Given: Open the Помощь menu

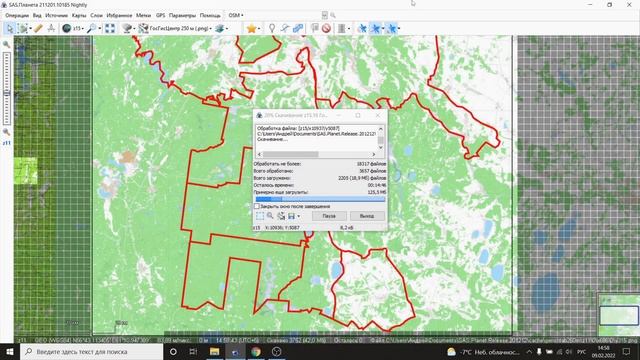Looking at the screenshot, I should pos(210,16).
